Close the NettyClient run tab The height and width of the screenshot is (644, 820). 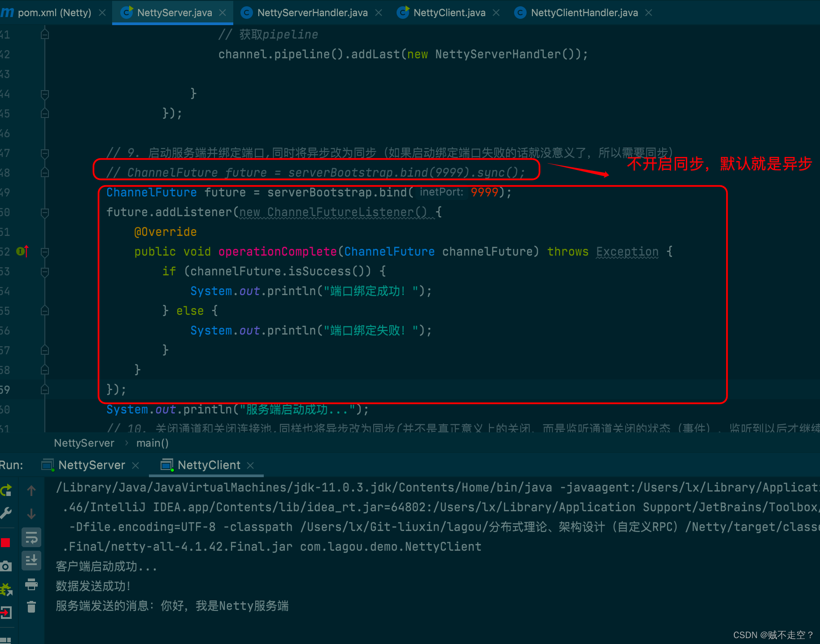(250, 466)
